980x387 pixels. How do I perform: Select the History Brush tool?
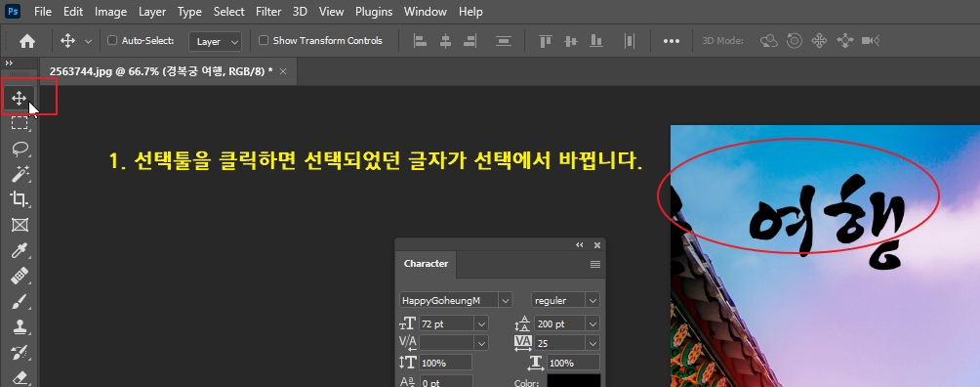point(20,352)
